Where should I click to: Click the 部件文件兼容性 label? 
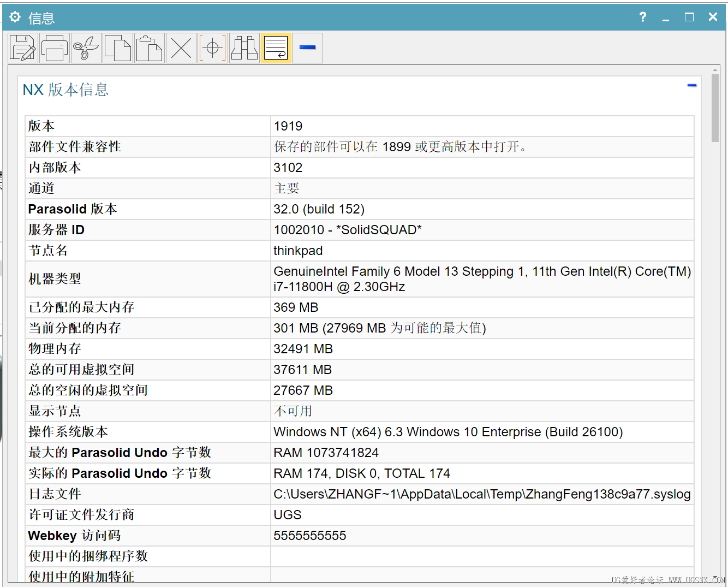tap(75, 147)
